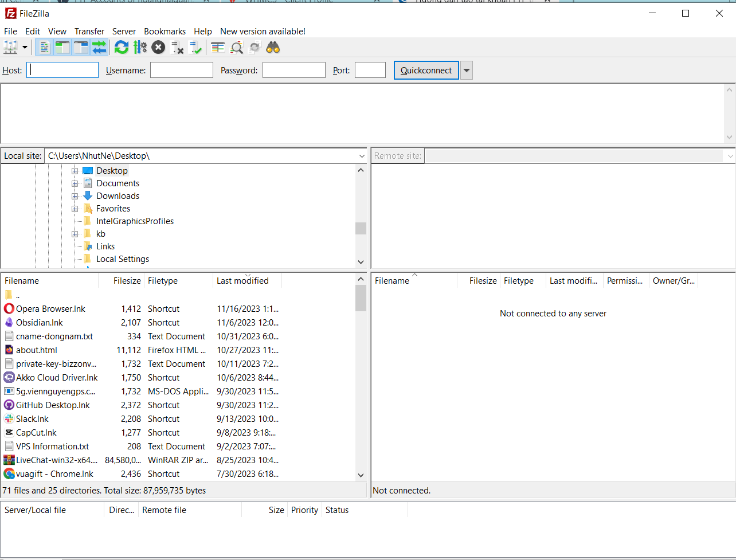This screenshot has width=736, height=560.
Task: Open the Quickconnect history dropdown arrow
Action: pyautogui.click(x=467, y=71)
